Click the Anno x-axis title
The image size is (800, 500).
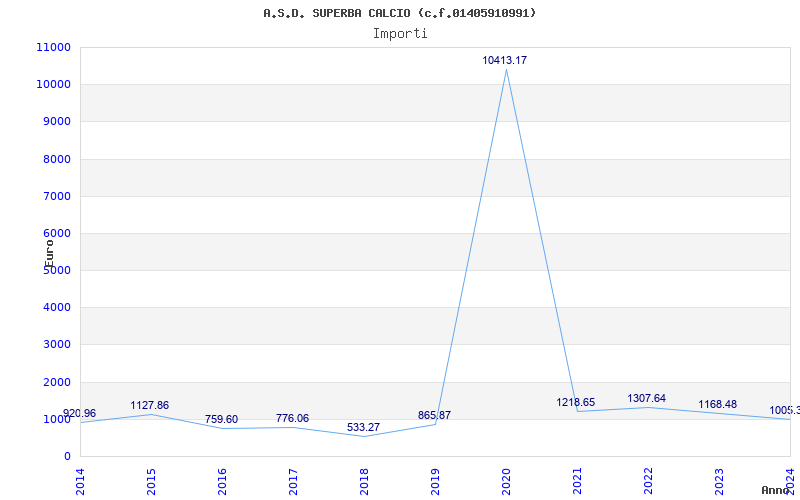click(x=774, y=490)
